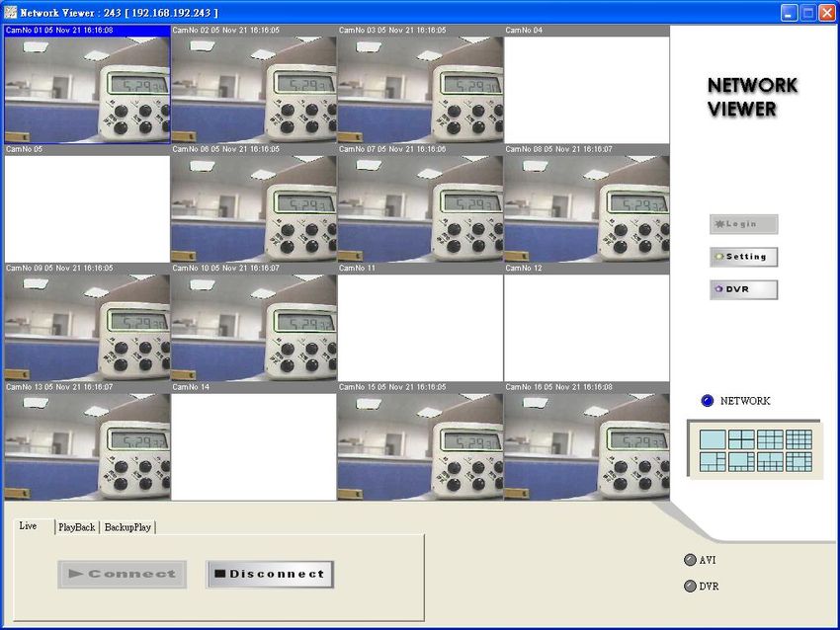The height and width of the screenshot is (630, 840).
Task: Open the Setting button
Action: [743, 257]
